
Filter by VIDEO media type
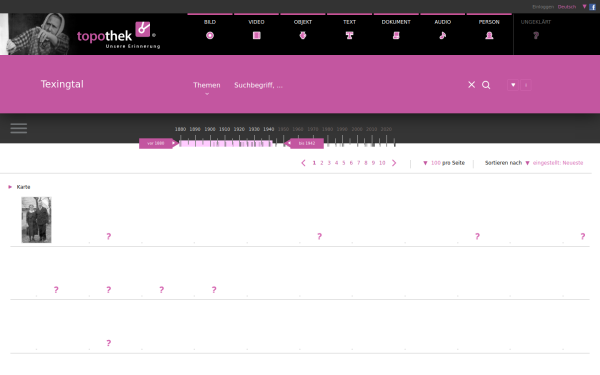[256, 30]
